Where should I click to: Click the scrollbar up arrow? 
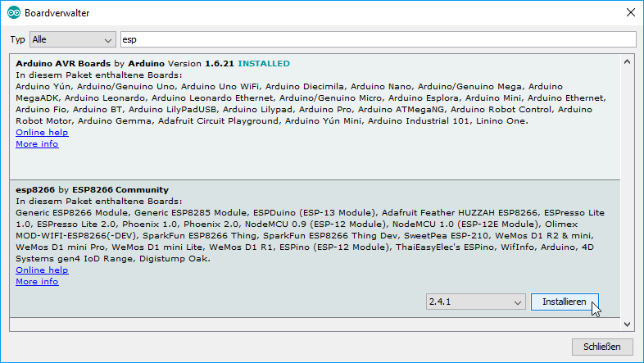tap(627, 62)
